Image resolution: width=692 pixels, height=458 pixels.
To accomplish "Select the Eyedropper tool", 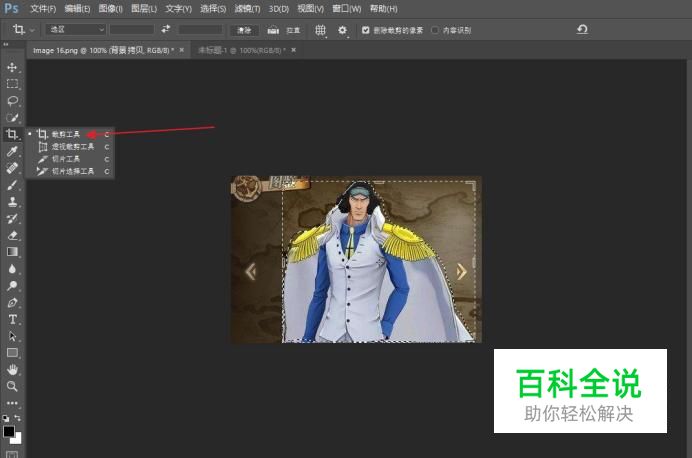I will coord(12,151).
